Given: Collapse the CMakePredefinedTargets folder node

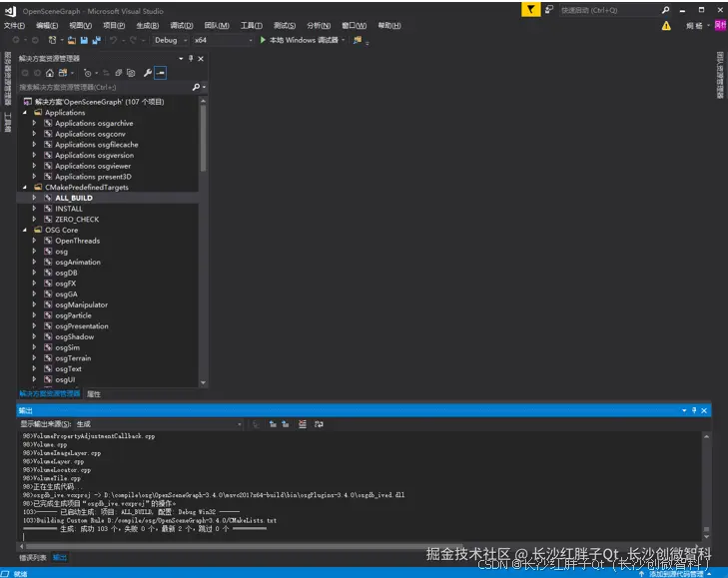Looking at the screenshot, I should (x=25, y=187).
